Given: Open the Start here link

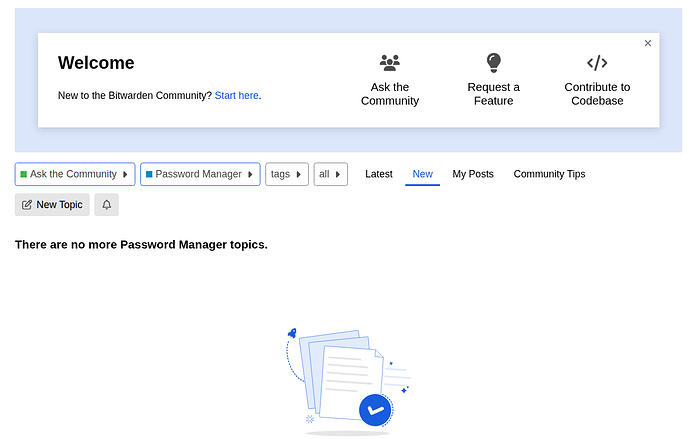Looking at the screenshot, I should pyautogui.click(x=236, y=95).
